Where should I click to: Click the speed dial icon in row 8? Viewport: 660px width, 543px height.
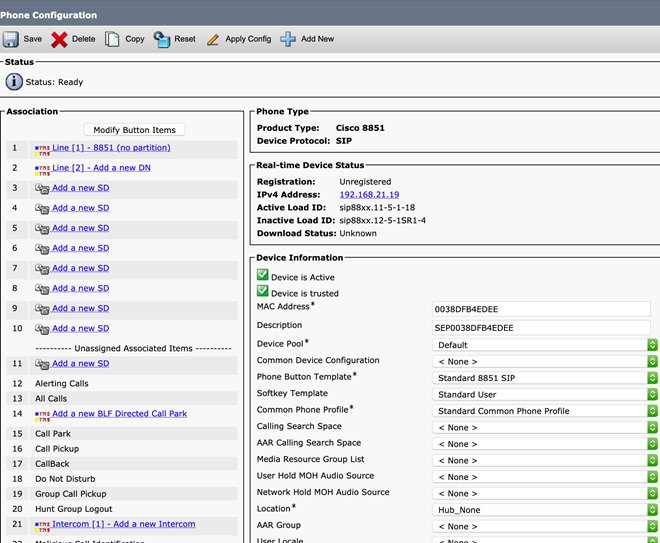(x=42, y=289)
